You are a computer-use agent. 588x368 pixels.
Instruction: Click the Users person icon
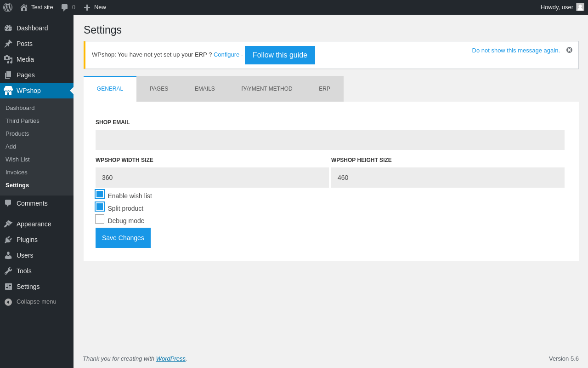8,255
